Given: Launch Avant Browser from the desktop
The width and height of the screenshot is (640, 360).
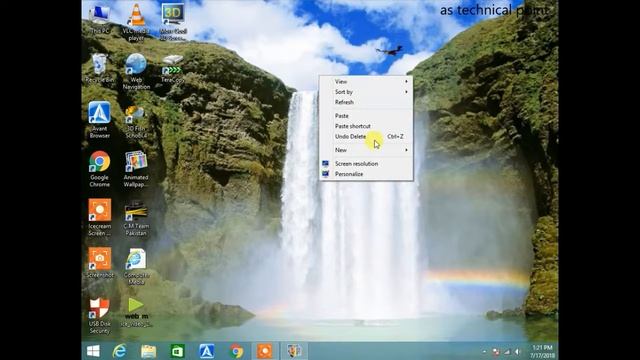Looking at the screenshot, I should 100,120.
